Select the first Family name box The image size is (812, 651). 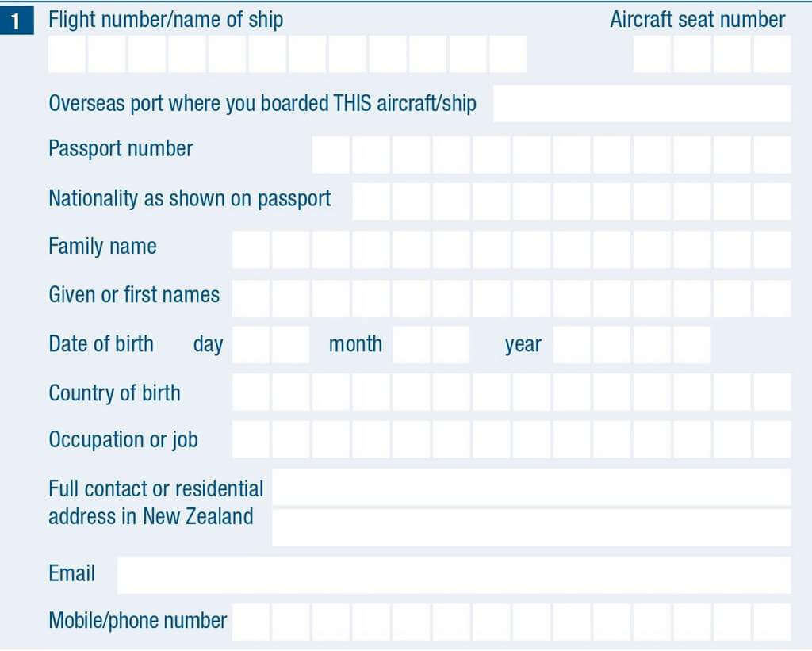251,250
